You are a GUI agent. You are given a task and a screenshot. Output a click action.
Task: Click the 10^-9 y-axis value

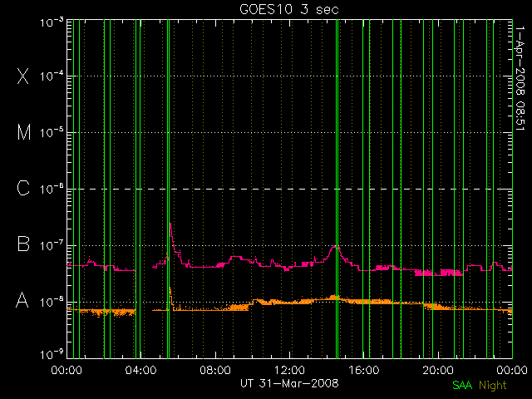(x=52, y=355)
